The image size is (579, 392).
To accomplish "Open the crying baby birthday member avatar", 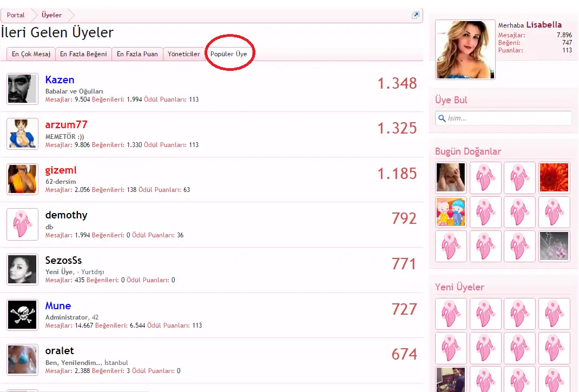I will click(451, 178).
